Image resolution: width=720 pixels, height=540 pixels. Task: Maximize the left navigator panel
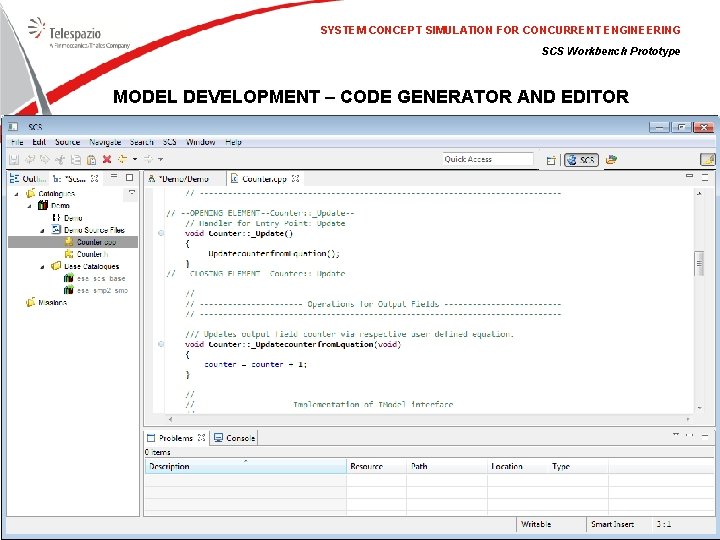[129, 177]
